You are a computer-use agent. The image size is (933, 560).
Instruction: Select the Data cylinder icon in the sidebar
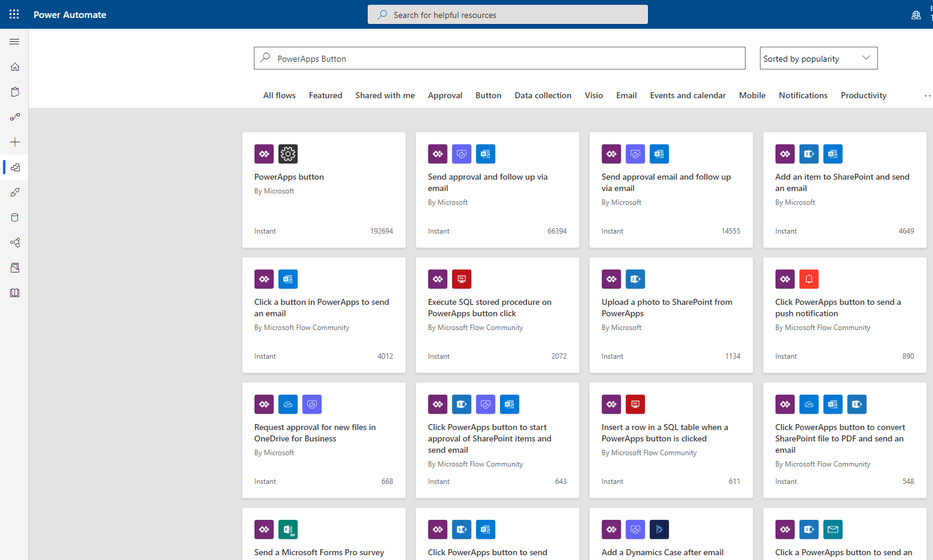coord(14,217)
